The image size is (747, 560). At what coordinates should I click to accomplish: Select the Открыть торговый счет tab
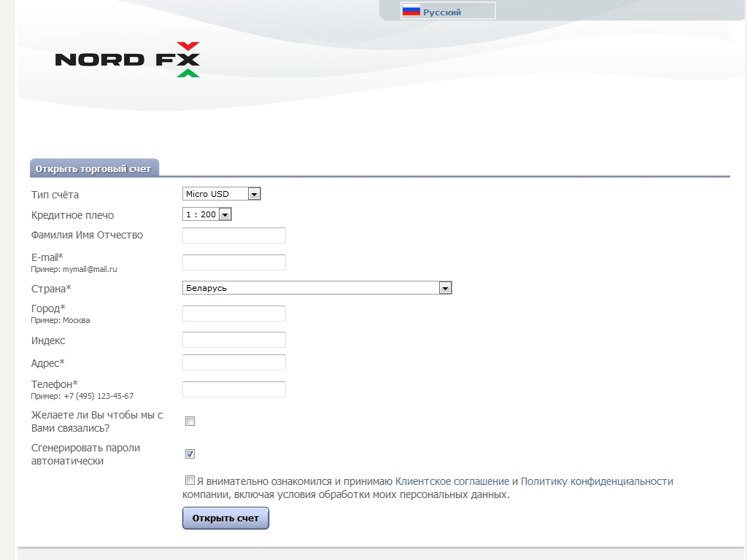pos(93,168)
